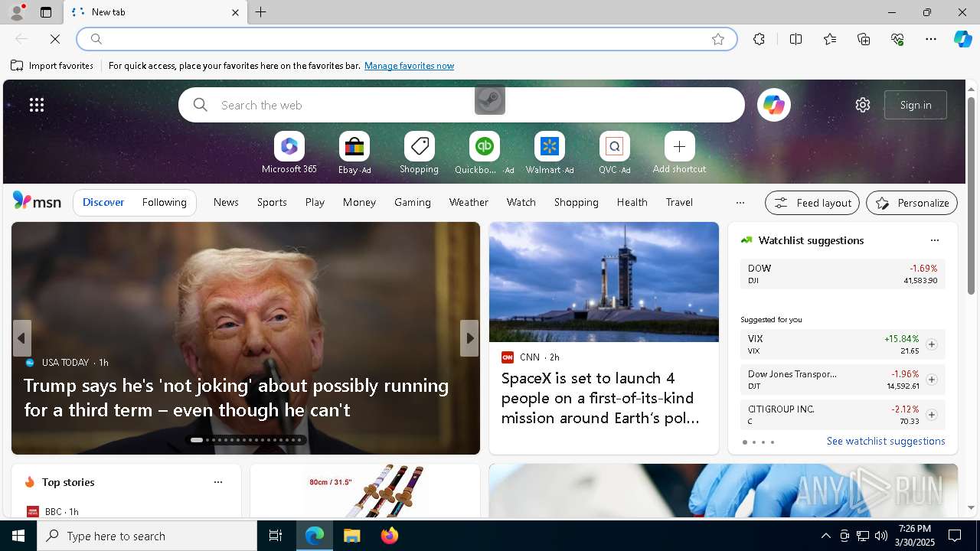980x551 pixels.
Task: Open the Favorites list icon
Action: [830, 39]
